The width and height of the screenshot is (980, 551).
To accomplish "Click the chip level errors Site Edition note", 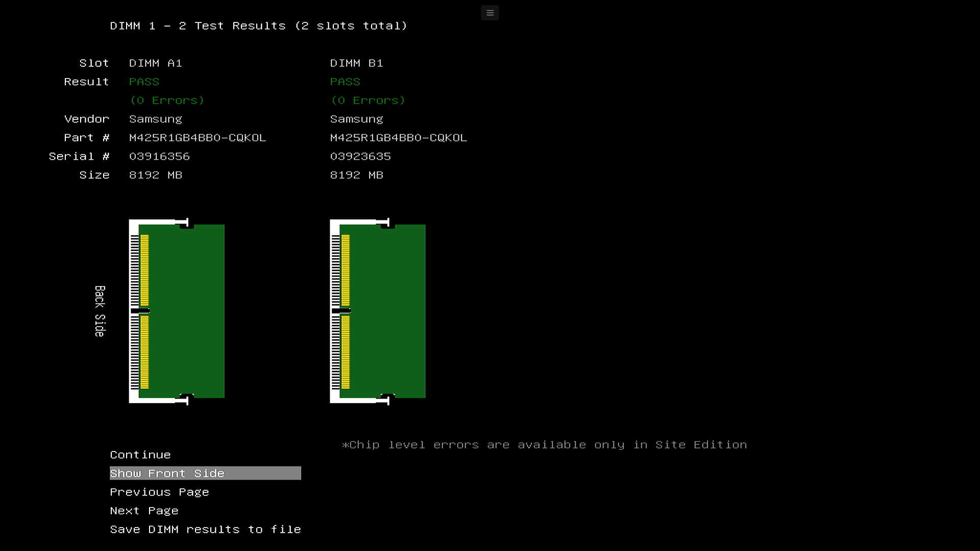I will coord(544,445).
